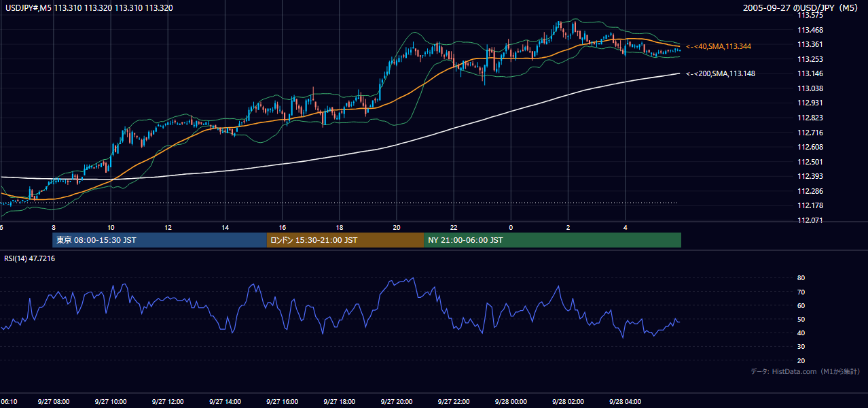The image size is (868, 408).
Task: Click the 9/27 22:00 bottom time label
Action: 454,401
